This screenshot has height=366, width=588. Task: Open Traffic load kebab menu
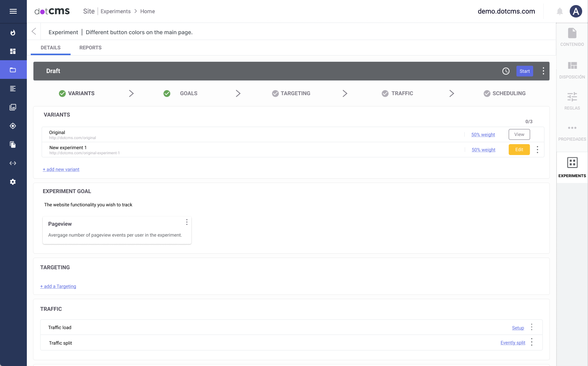tap(532, 327)
